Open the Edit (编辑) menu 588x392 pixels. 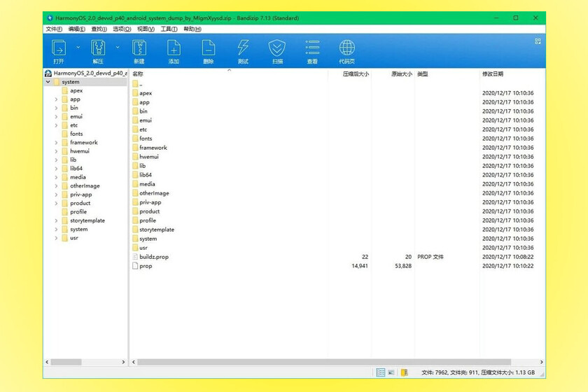click(x=76, y=29)
